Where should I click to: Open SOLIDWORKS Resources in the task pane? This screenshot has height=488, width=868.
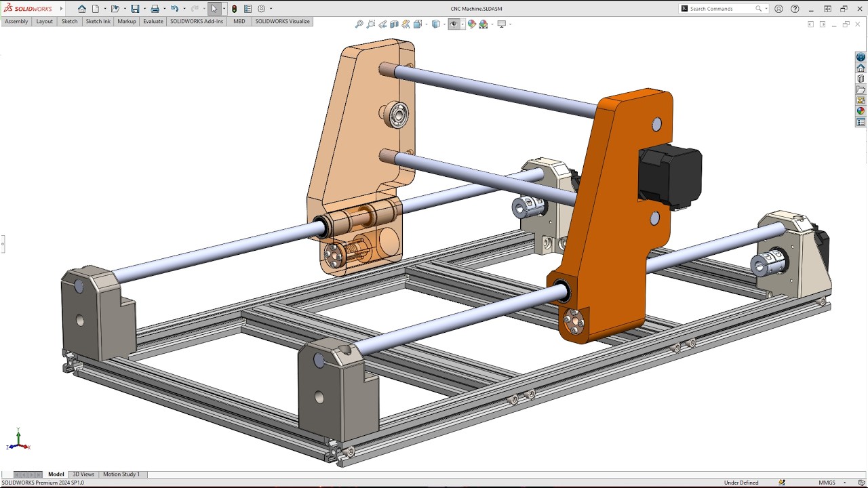[861, 68]
